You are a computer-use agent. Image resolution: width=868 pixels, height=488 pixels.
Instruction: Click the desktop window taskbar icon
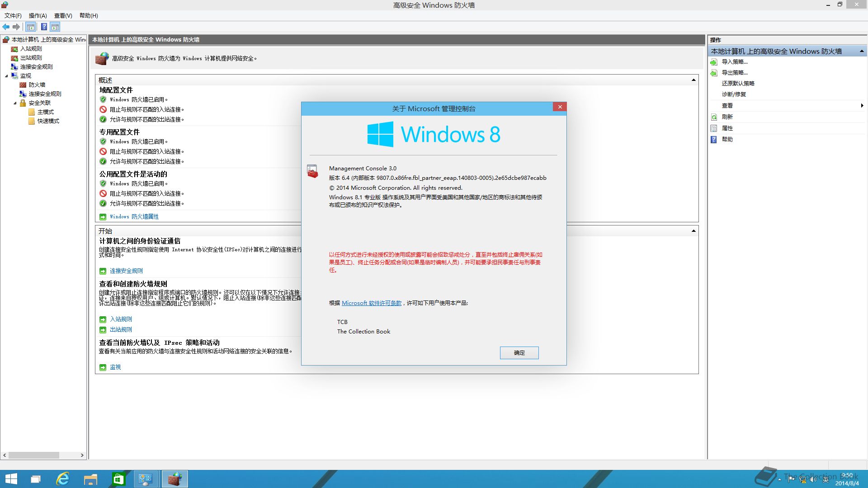[35, 479]
